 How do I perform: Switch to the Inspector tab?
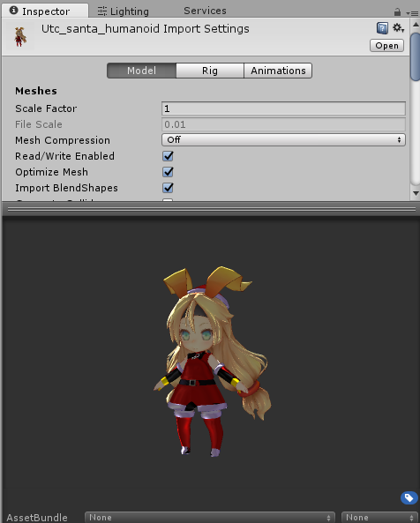45,11
